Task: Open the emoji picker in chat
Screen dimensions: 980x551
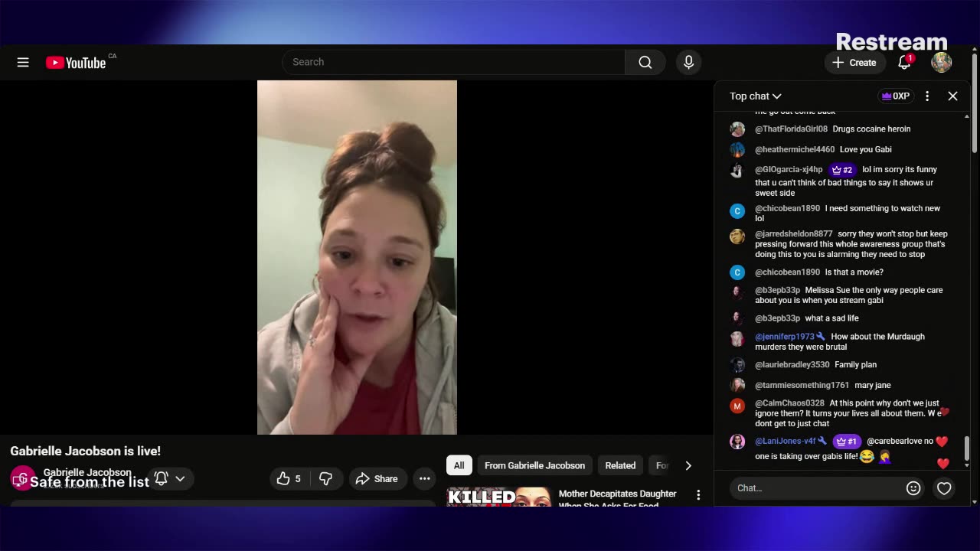Action: (x=913, y=488)
